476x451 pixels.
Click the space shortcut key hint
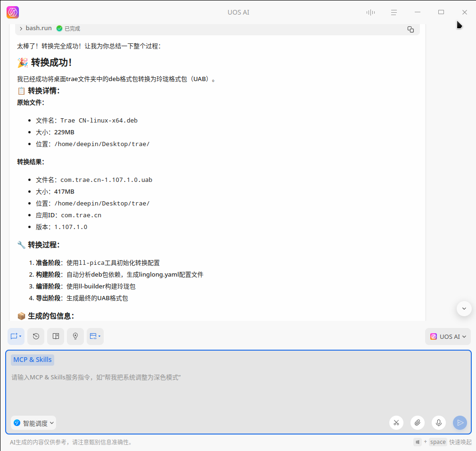(438, 442)
